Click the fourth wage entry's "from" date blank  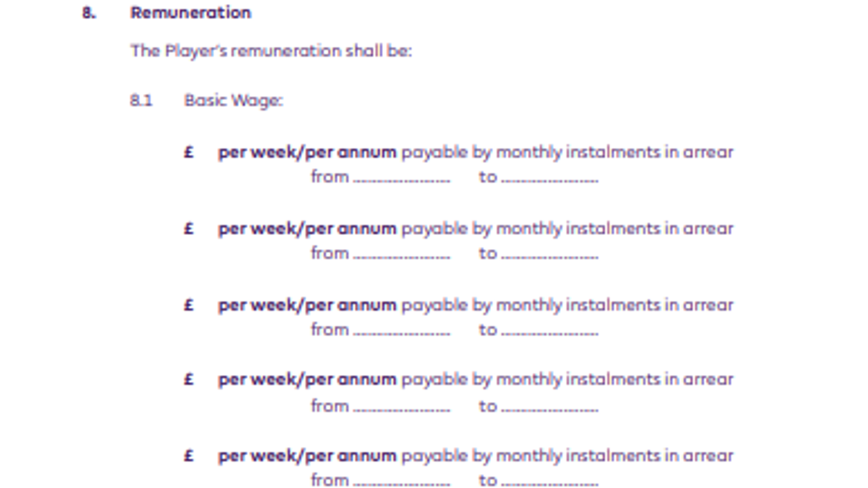pyautogui.click(x=401, y=407)
